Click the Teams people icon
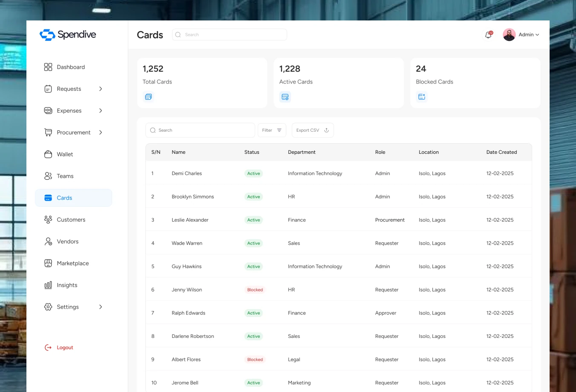 (x=48, y=176)
